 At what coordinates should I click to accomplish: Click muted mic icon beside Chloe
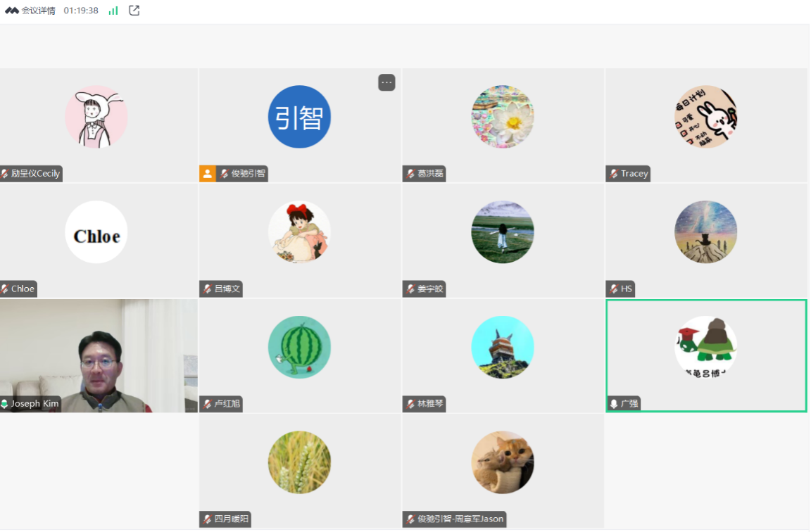pyautogui.click(x=5, y=289)
